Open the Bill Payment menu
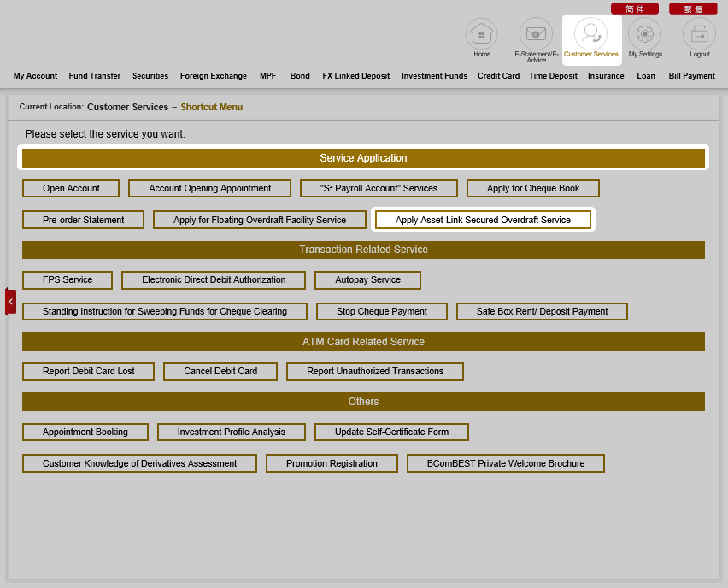This screenshot has height=588, width=728. 691,76
